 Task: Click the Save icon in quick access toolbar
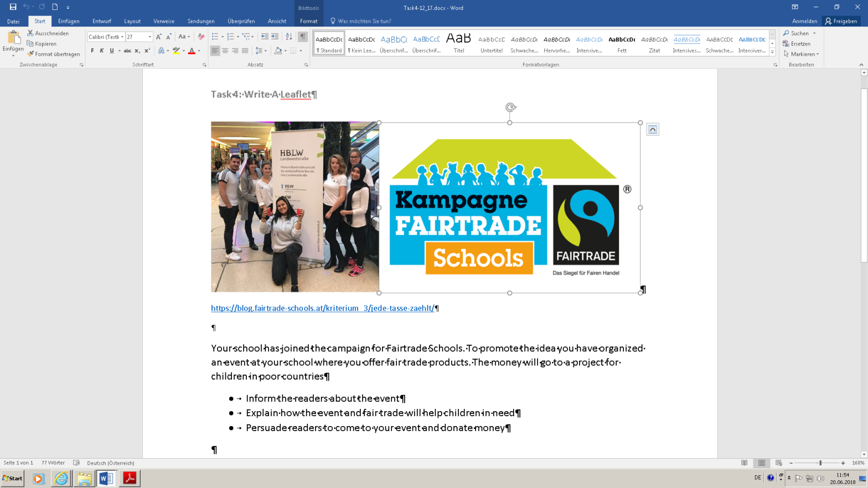pos(13,7)
